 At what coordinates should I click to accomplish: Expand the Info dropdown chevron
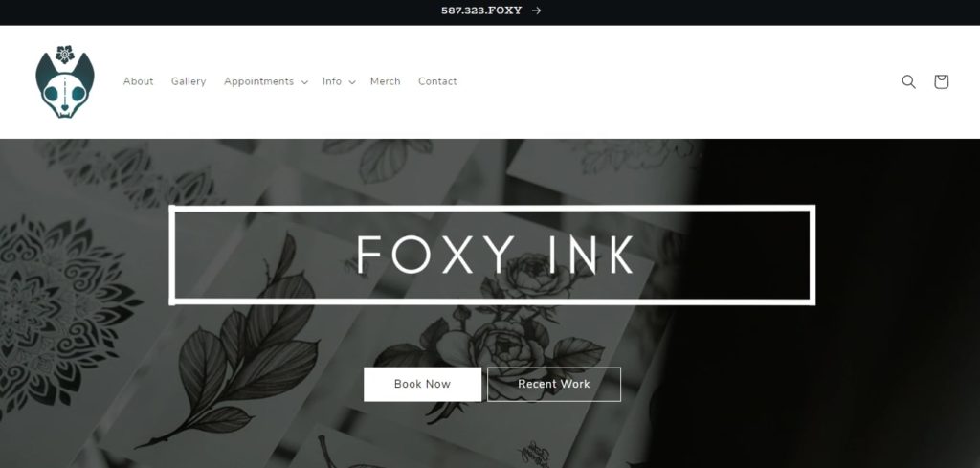[x=352, y=82]
